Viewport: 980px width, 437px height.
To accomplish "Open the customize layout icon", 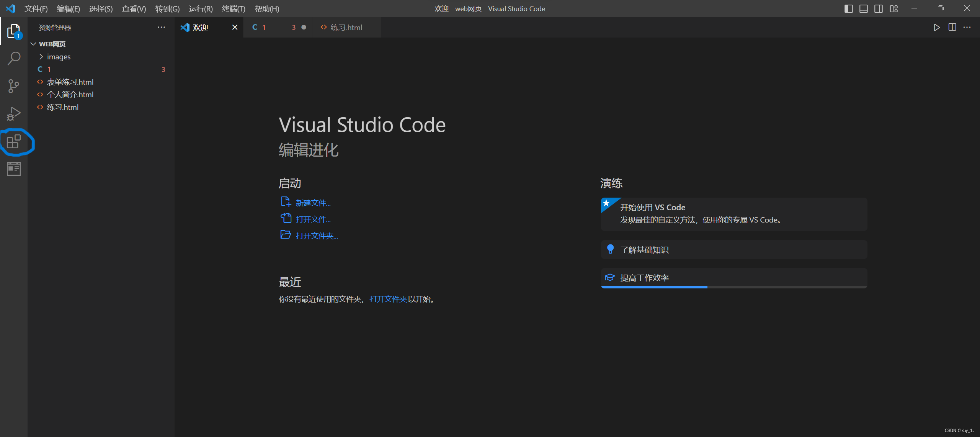I will [x=894, y=8].
